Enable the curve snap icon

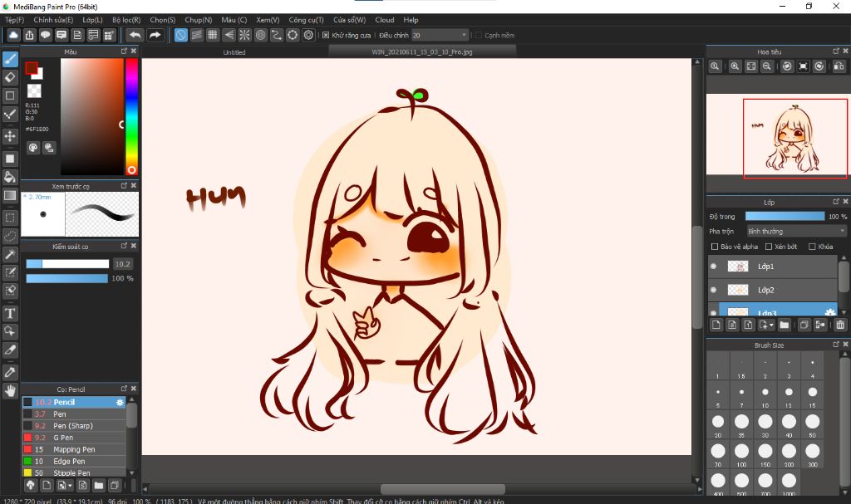point(277,35)
